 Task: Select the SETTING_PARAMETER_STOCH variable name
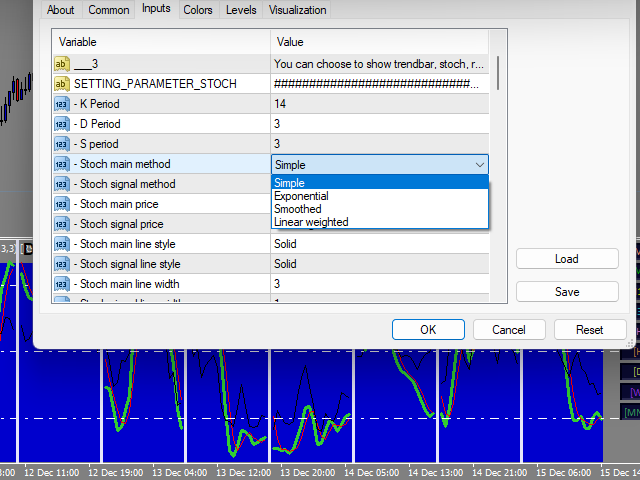(x=155, y=84)
